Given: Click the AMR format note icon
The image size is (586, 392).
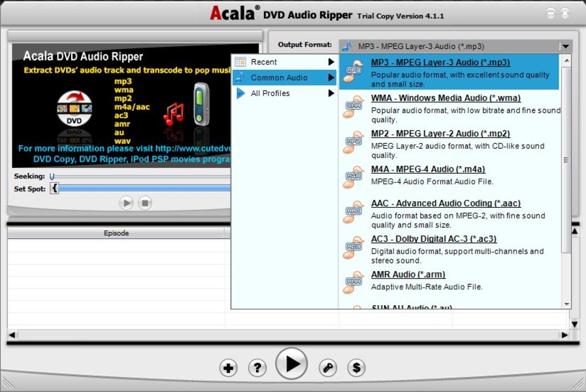Looking at the screenshot, I should click(x=353, y=282).
